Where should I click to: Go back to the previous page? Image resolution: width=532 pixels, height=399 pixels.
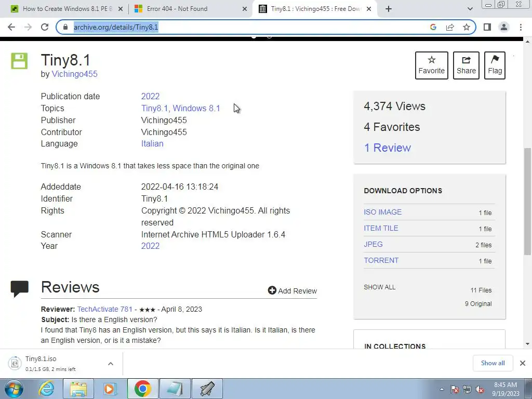[11, 27]
